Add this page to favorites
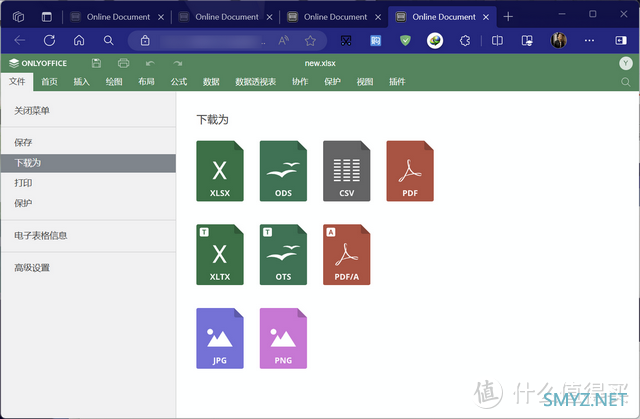This screenshot has height=419, width=640. click(x=310, y=40)
